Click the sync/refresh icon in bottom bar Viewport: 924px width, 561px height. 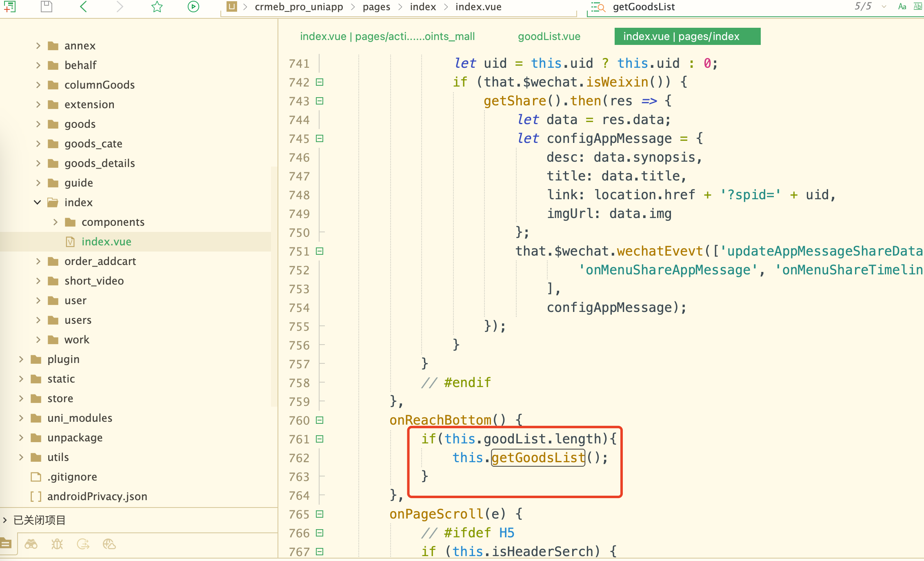click(x=83, y=544)
